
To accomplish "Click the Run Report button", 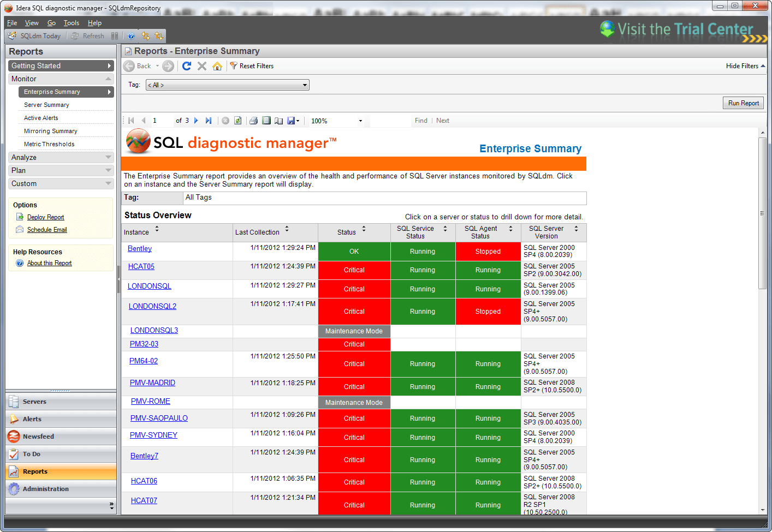I will [x=743, y=103].
